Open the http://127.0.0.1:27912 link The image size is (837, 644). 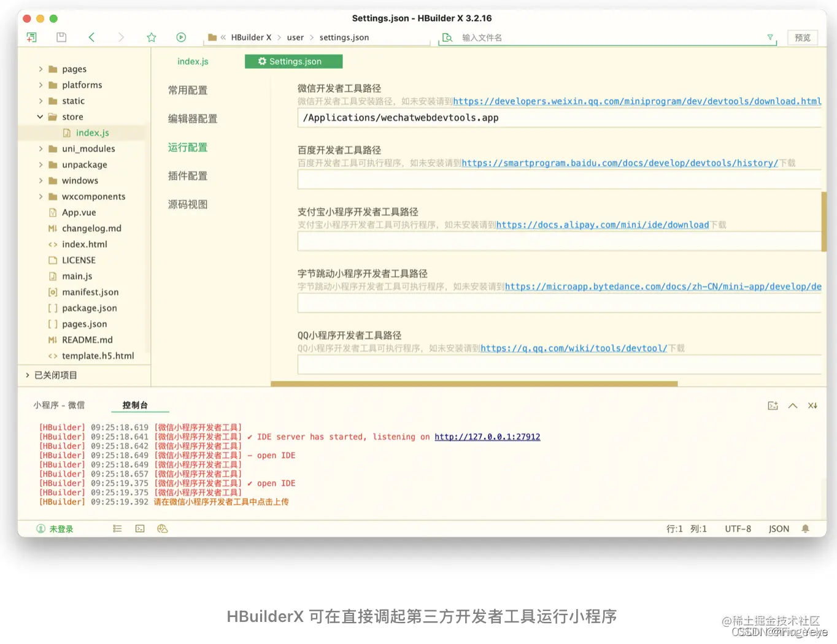[x=487, y=437]
